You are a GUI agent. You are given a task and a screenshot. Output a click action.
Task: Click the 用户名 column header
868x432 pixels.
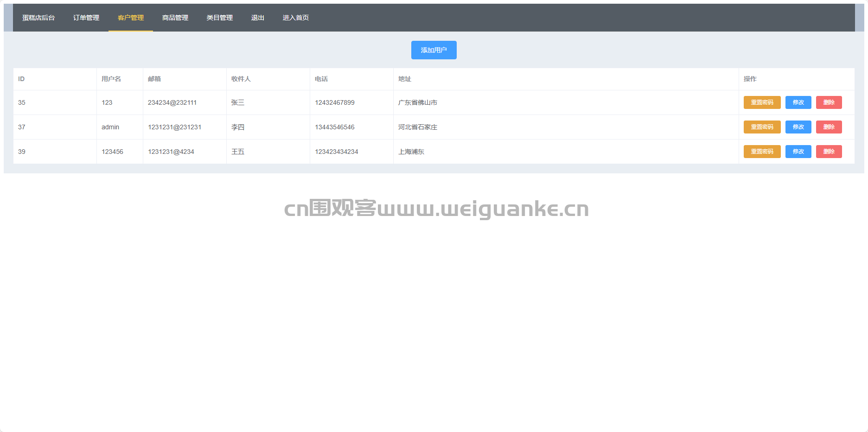coord(111,79)
